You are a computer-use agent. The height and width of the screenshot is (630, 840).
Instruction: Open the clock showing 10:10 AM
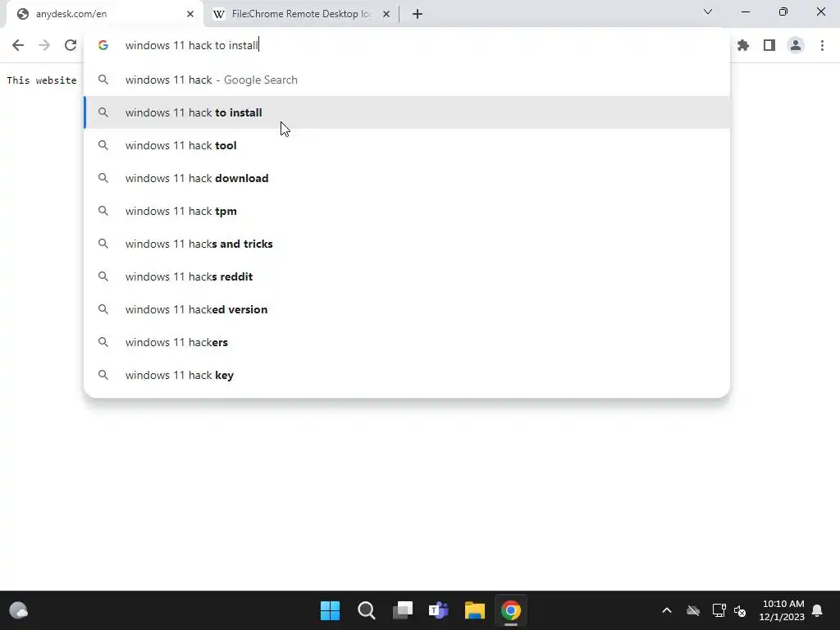point(782,610)
